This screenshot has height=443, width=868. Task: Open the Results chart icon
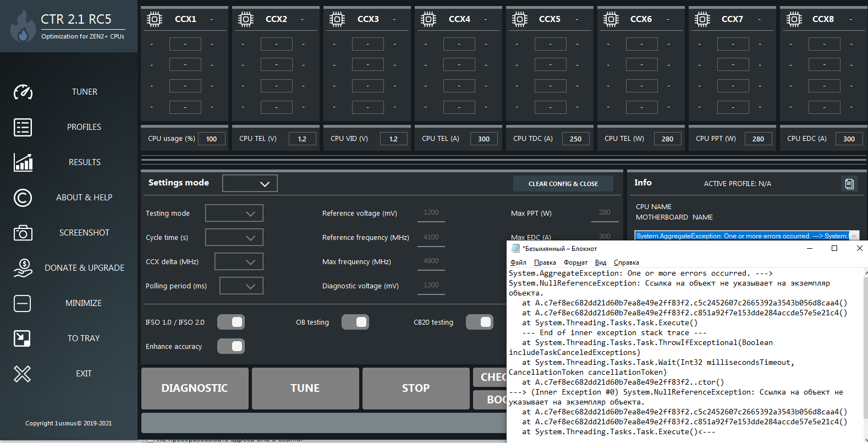tap(23, 162)
